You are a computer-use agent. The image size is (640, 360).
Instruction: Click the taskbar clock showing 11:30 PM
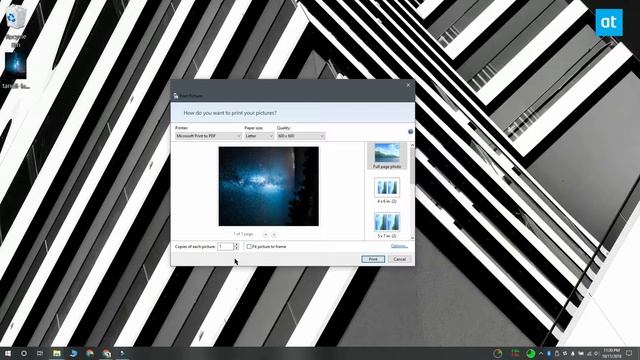pyautogui.click(x=611, y=353)
